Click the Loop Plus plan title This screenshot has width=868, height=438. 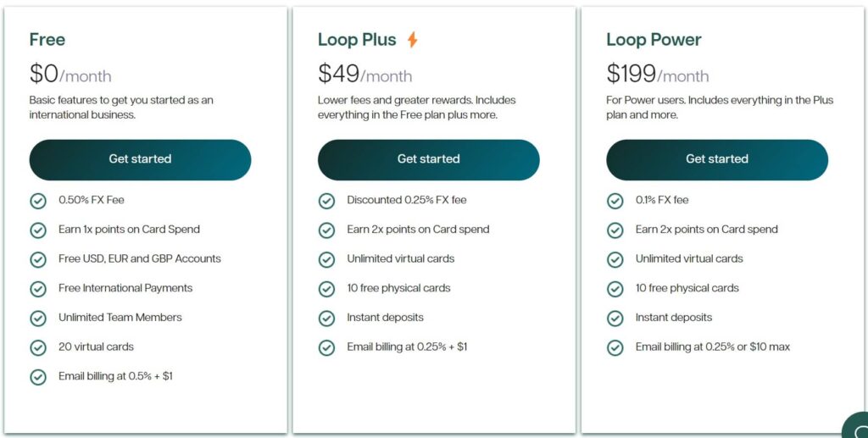click(357, 40)
